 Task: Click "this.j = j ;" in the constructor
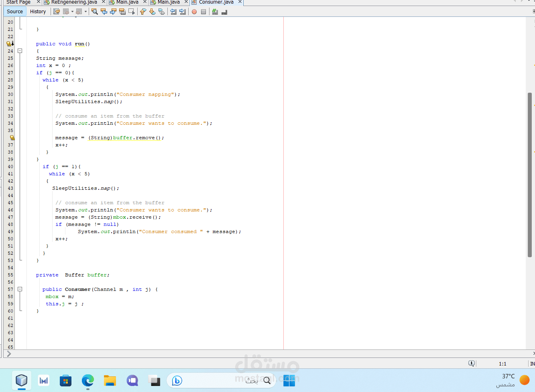coord(65,304)
